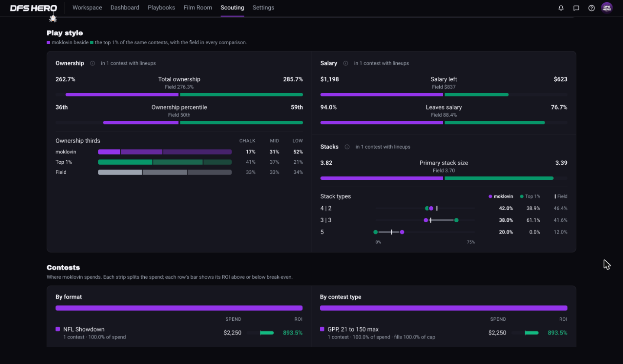Show info icon next to Salary
Image resolution: width=623 pixels, height=364 pixels.
click(345, 63)
